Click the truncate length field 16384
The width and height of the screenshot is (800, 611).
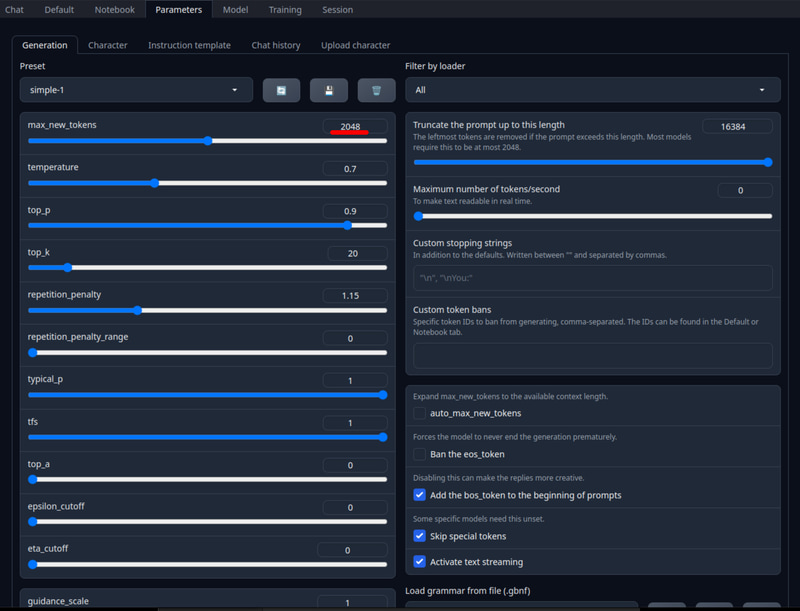pyautogui.click(x=737, y=126)
